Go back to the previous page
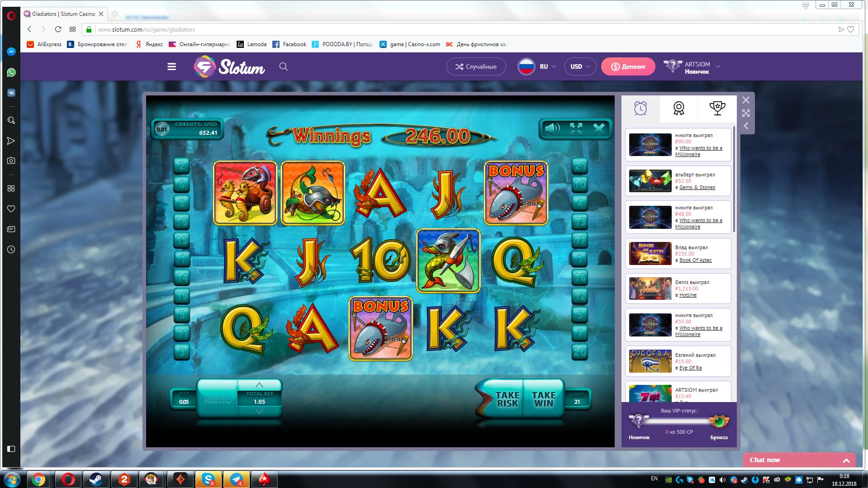The height and width of the screenshot is (488, 868). (29, 29)
